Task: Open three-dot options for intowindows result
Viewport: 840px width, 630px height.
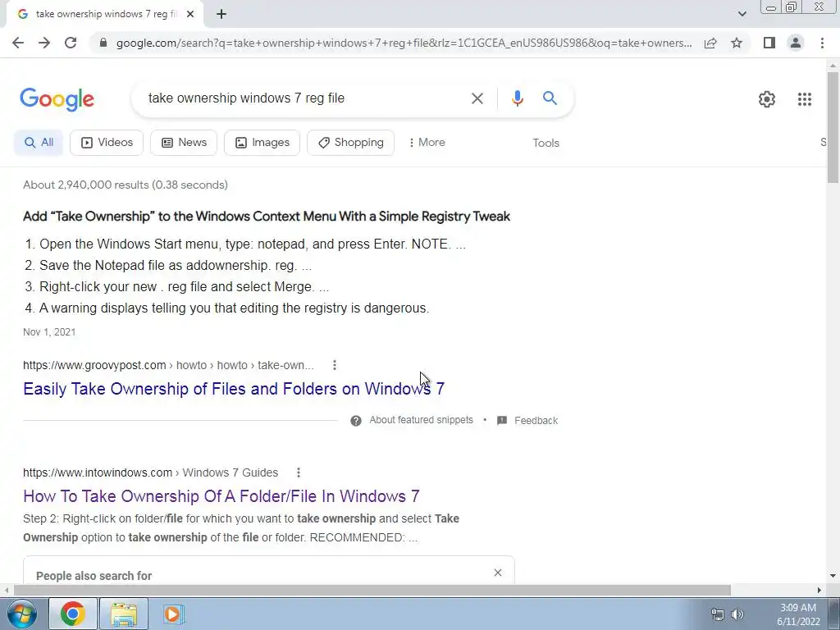Action: [x=299, y=472]
